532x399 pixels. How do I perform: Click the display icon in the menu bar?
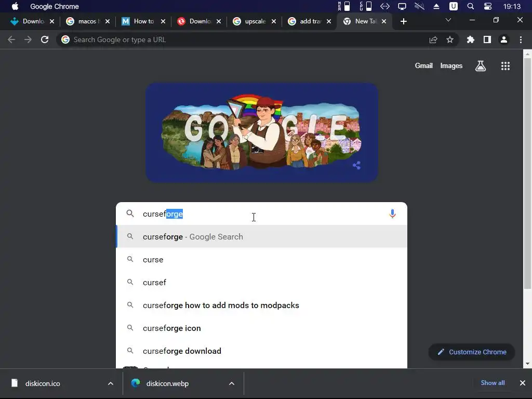click(402, 6)
